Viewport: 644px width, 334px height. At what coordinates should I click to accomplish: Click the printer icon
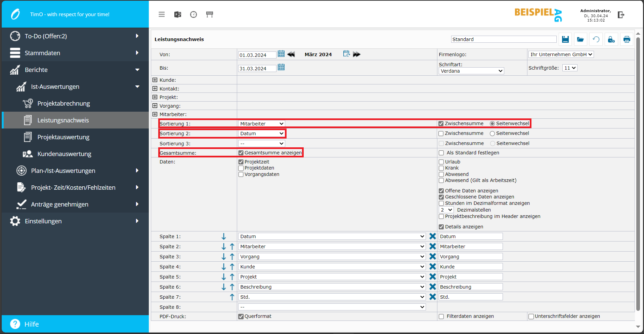pyautogui.click(x=627, y=39)
